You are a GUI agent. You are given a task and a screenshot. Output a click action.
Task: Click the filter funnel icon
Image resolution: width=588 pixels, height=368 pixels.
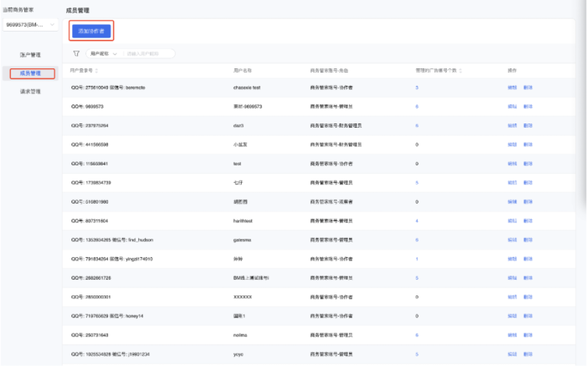tap(76, 54)
